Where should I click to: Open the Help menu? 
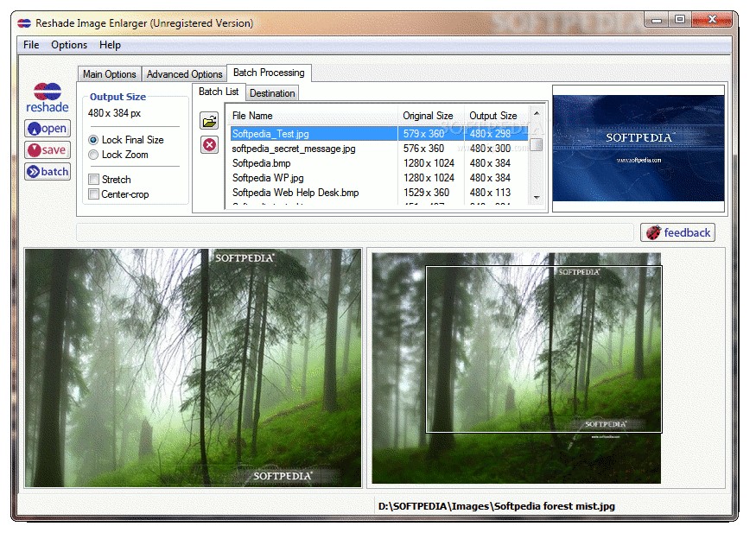tap(110, 45)
